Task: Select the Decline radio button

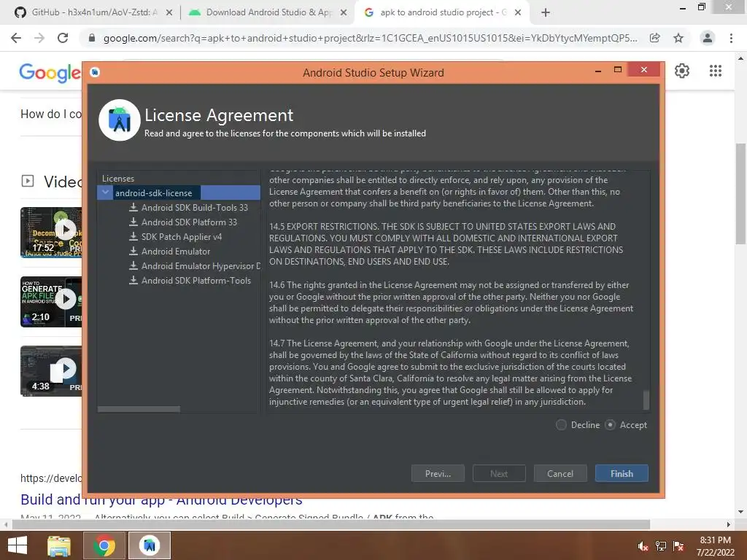Action: tap(561, 425)
